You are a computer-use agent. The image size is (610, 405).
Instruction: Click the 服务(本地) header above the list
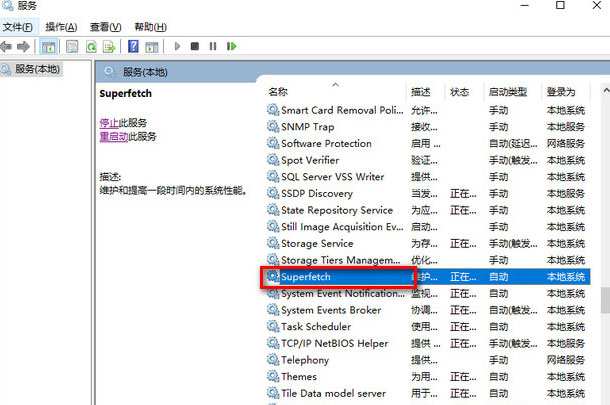(x=145, y=72)
